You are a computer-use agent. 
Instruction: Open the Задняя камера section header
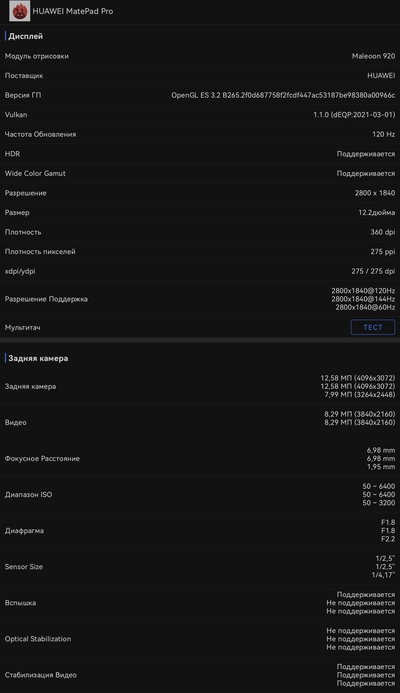[x=38, y=358]
